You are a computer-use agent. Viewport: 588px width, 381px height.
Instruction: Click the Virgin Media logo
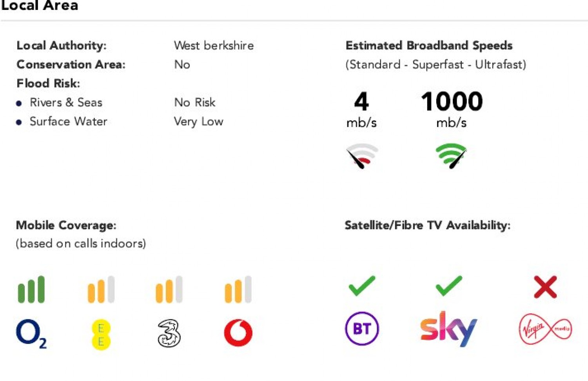(x=545, y=329)
